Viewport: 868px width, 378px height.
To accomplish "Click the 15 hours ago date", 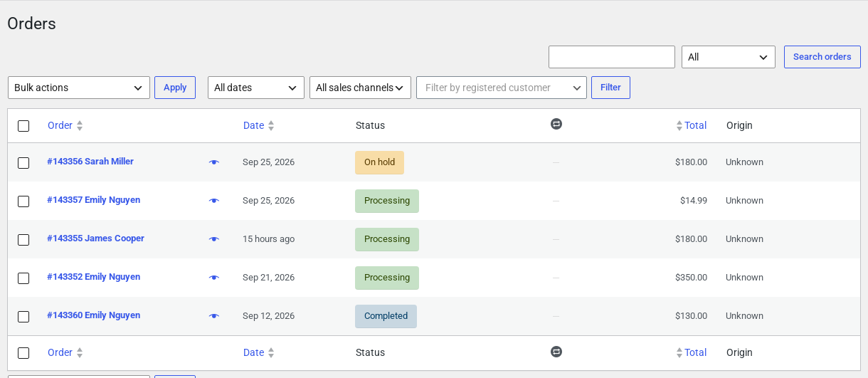I will (268, 239).
